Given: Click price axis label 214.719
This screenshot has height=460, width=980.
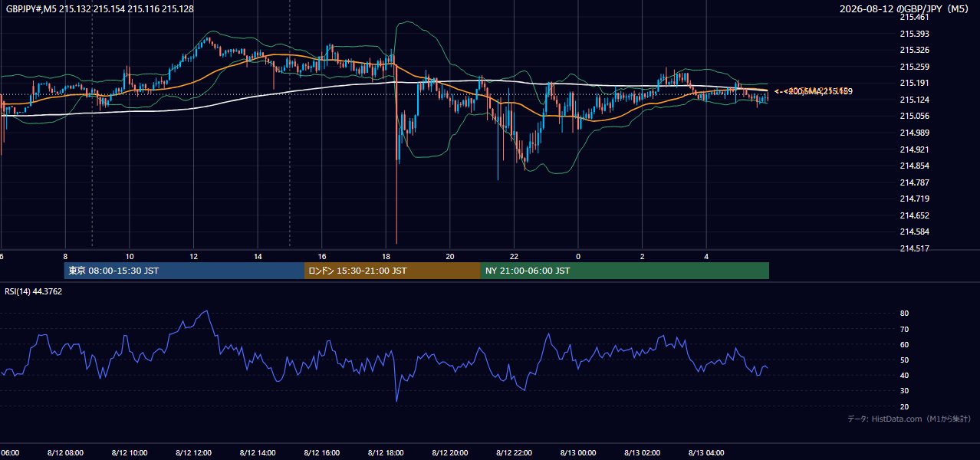Looking at the screenshot, I should (914, 199).
